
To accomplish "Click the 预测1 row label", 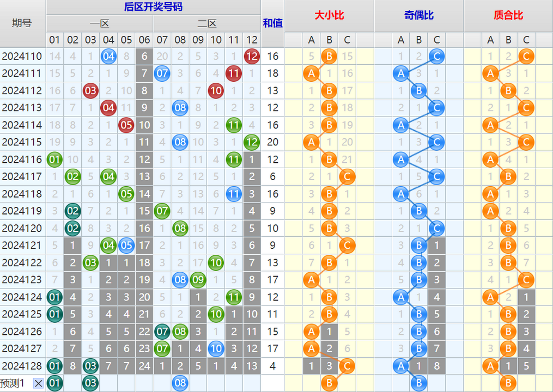I will 13,383.
